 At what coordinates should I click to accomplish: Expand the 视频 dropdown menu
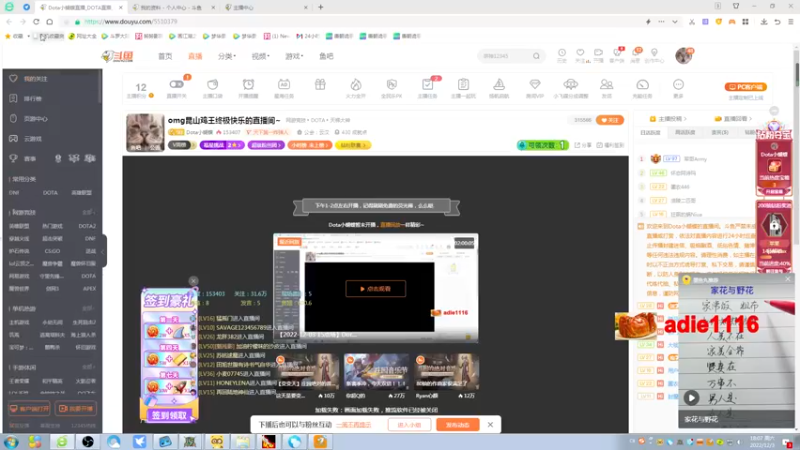pyautogui.click(x=260, y=56)
